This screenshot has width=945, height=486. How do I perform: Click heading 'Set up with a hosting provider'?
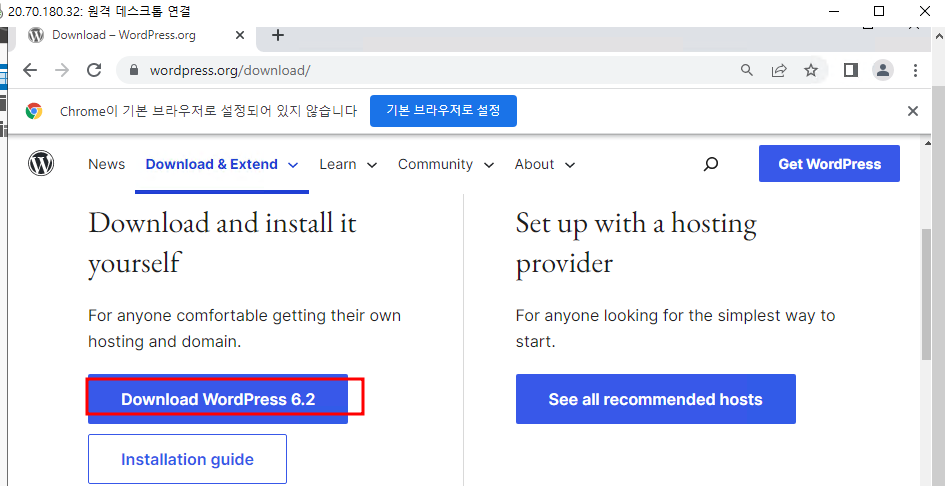(636, 242)
